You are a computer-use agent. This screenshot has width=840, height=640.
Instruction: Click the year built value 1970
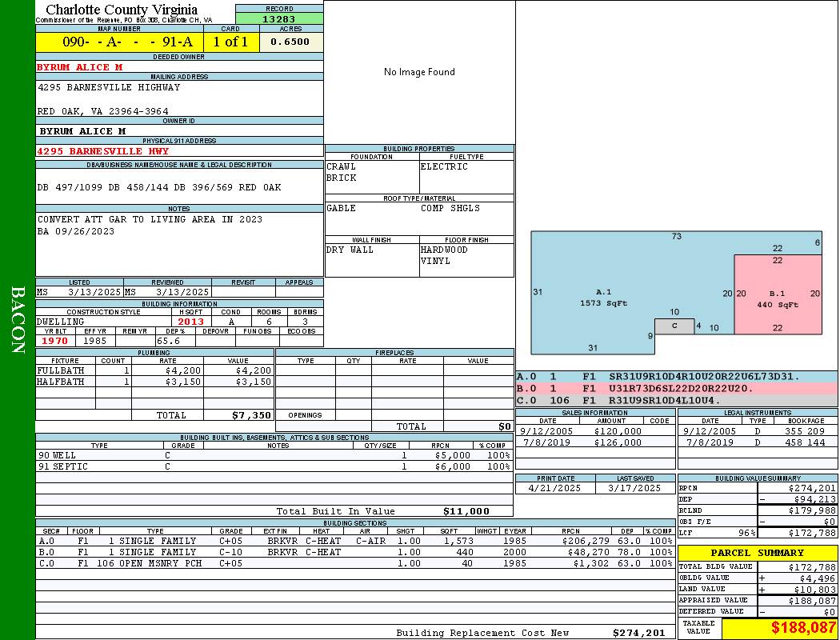click(x=55, y=341)
